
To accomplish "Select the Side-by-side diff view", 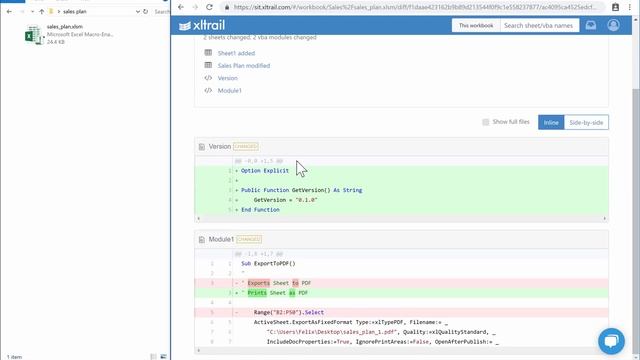I will (586, 122).
